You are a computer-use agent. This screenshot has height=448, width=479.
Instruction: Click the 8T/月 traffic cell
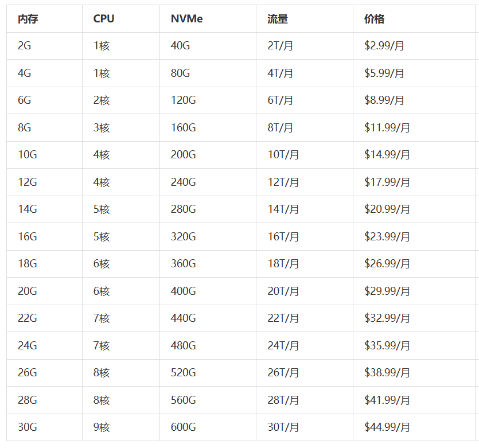[281, 127]
